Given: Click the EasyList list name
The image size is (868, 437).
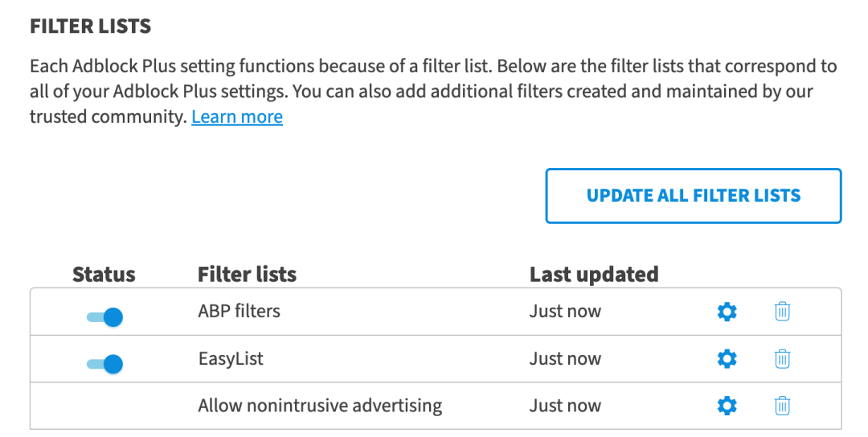Looking at the screenshot, I should point(231,358).
